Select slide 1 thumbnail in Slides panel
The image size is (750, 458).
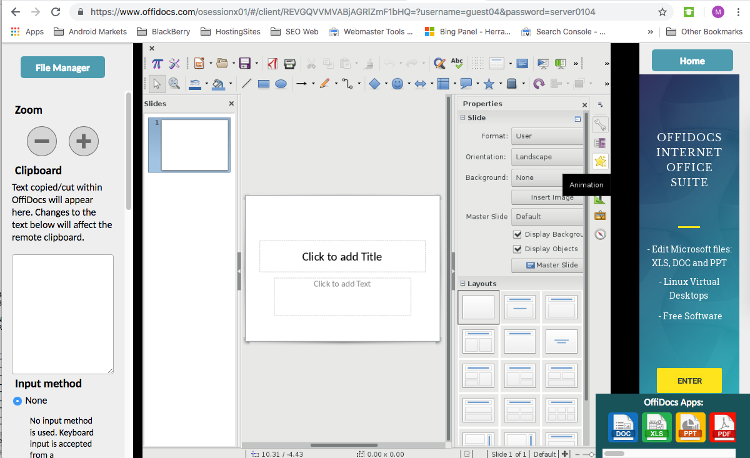pos(194,144)
